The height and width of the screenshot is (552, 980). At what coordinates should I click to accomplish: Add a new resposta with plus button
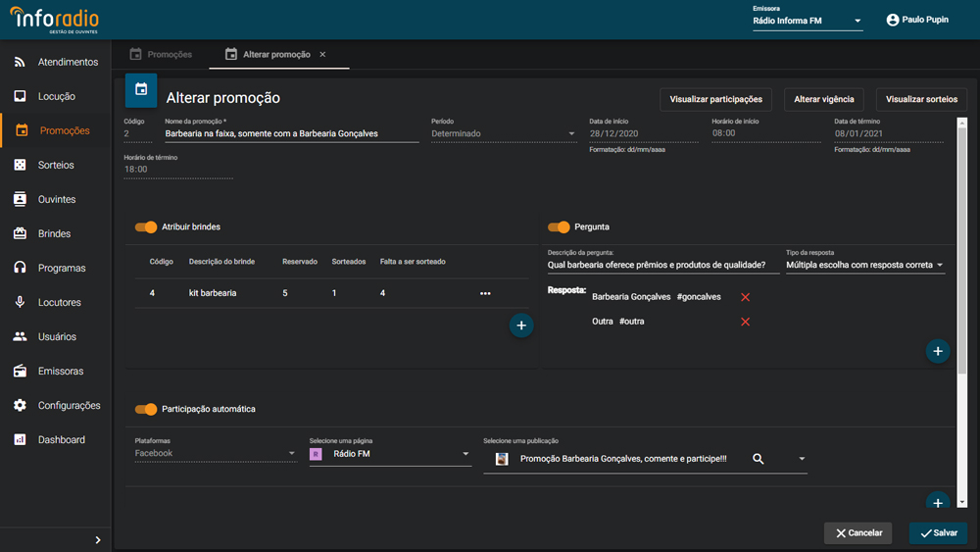938,351
